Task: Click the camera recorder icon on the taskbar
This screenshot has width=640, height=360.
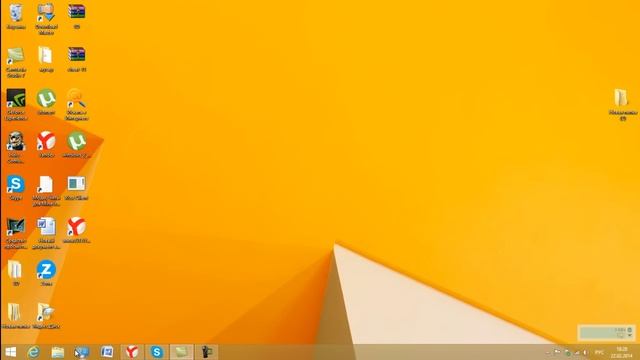Action: click(x=207, y=352)
